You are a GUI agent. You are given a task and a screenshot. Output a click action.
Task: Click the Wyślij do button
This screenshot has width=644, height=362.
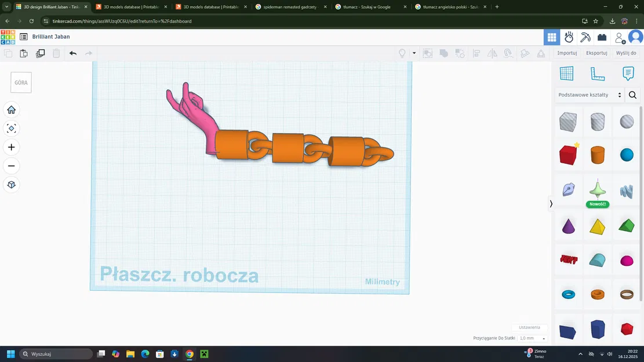[x=626, y=53]
